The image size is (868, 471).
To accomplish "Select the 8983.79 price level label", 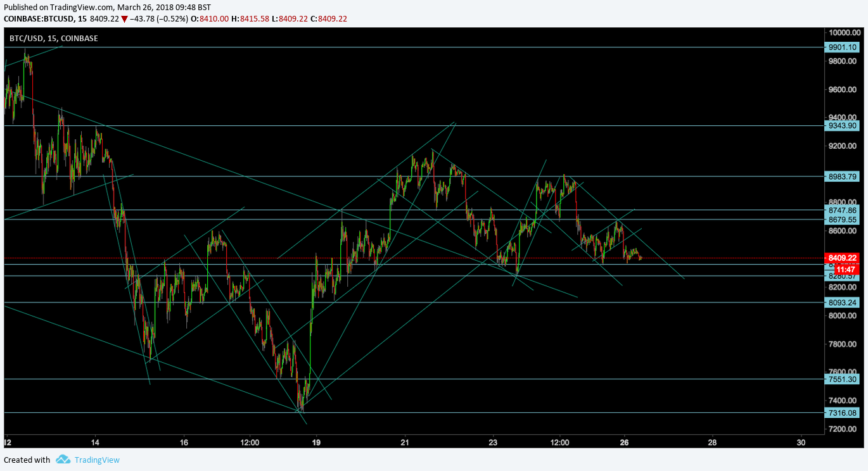I will point(842,176).
